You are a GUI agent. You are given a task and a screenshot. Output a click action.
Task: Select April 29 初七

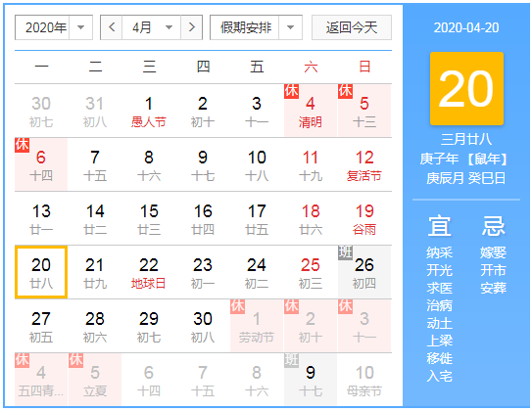[149, 326]
